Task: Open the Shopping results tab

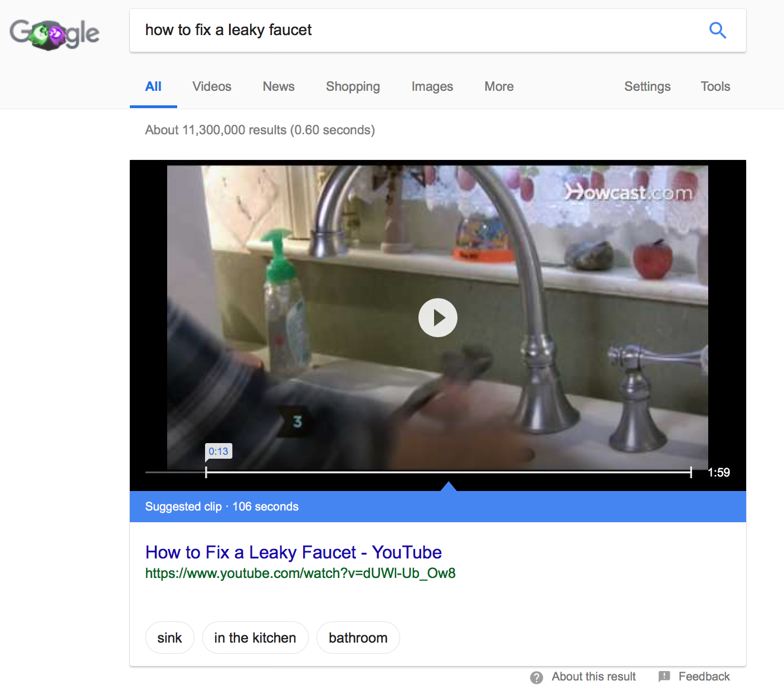Action: pyautogui.click(x=353, y=86)
